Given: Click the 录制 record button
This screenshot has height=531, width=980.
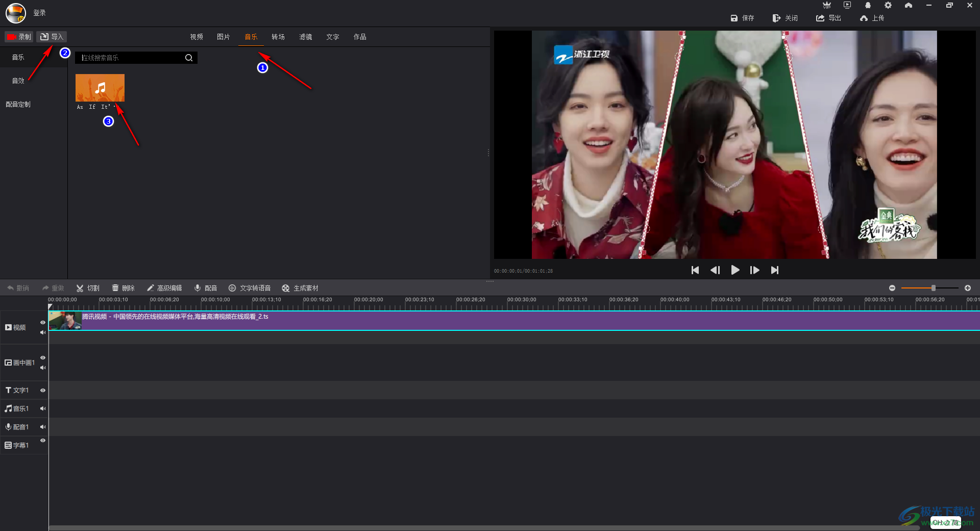Looking at the screenshot, I should 19,37.
